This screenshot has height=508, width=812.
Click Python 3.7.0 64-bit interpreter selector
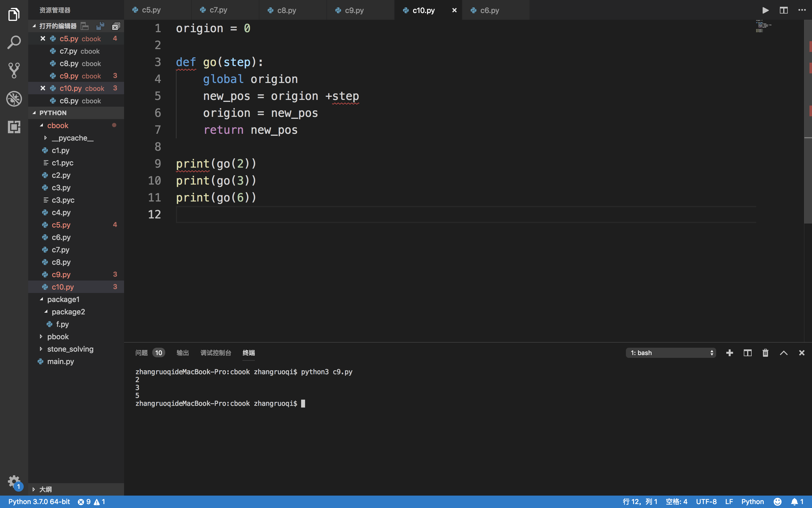click(x=39, y=502)
